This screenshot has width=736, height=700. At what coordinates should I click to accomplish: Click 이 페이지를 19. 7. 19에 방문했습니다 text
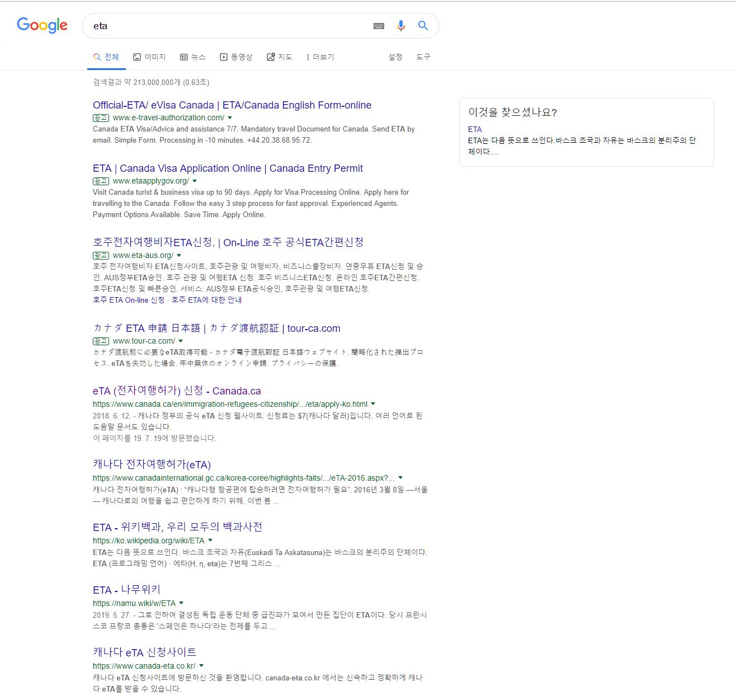click(154, 438)
